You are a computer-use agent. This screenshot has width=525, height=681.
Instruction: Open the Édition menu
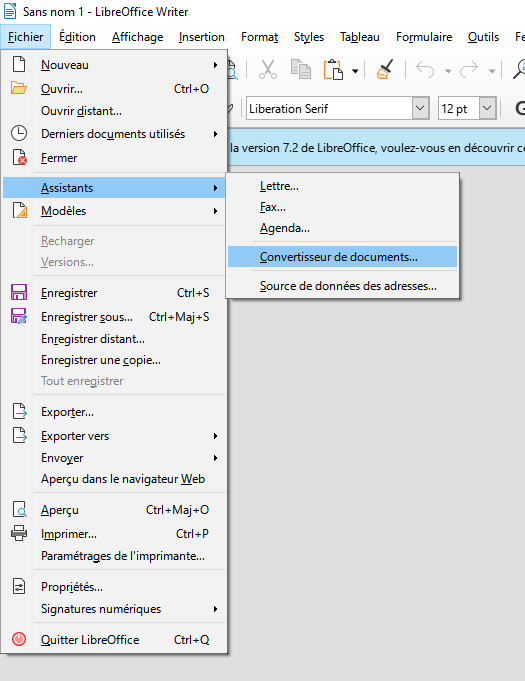[x=77, y=37]
